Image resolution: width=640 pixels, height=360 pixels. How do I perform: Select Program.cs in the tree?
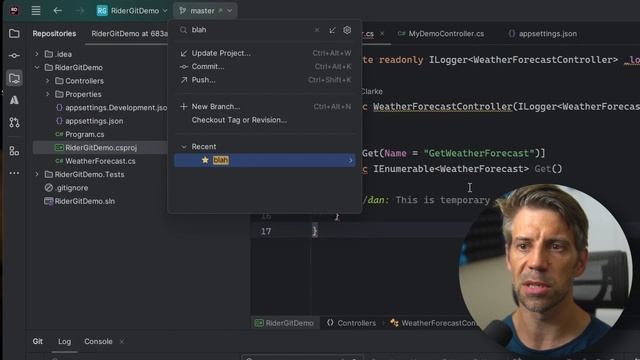point(80,134)
